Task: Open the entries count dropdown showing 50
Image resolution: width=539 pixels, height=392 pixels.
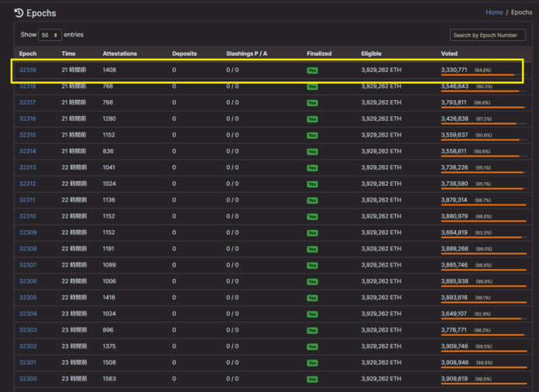Action: 50,36
